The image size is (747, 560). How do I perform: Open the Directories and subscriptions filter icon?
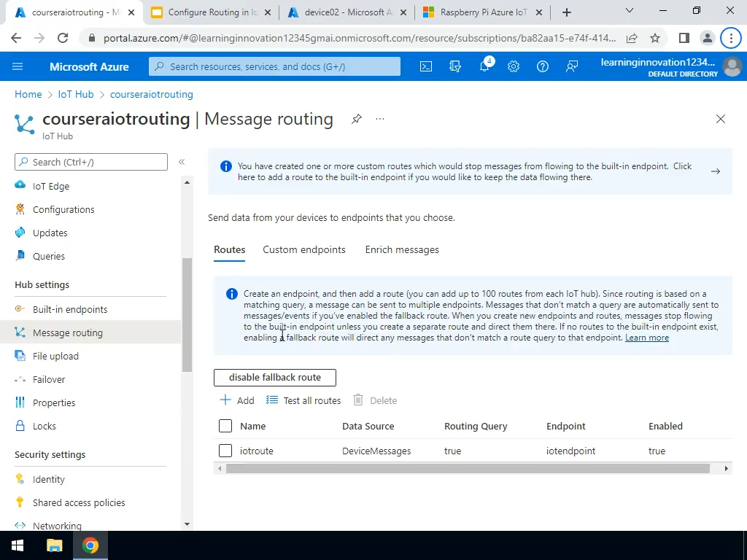[x=455, y=66]
